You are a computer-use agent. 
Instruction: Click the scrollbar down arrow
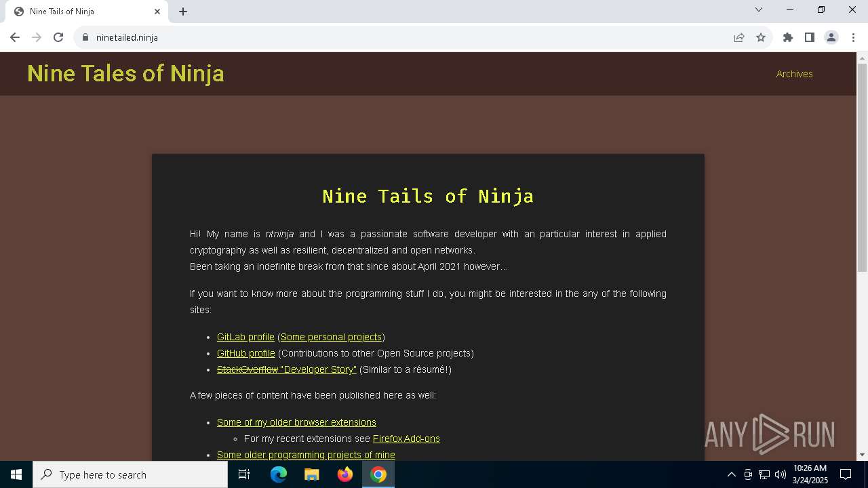862,455
